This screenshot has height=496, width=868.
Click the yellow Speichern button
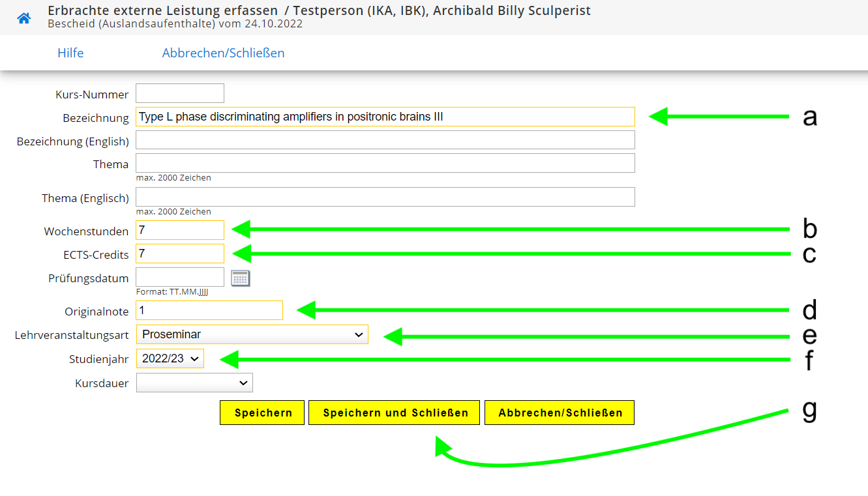tap(262, 413)
